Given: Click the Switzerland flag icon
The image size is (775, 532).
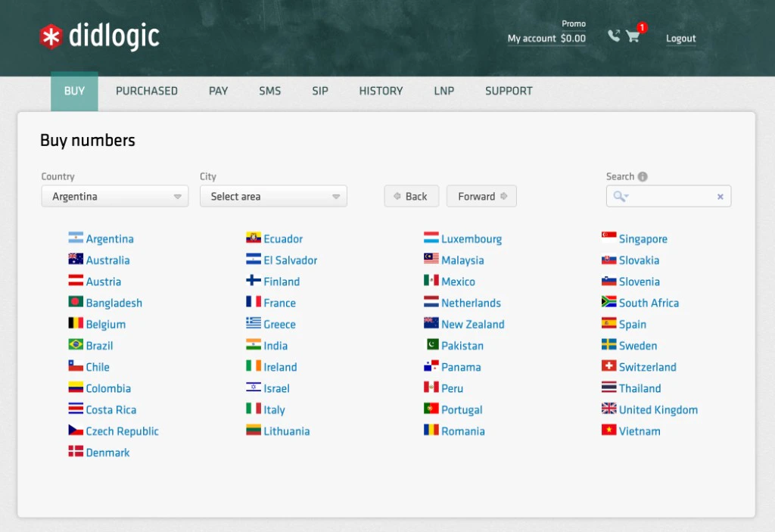Looking at the screenshot, I should click(x=609, y=366).
